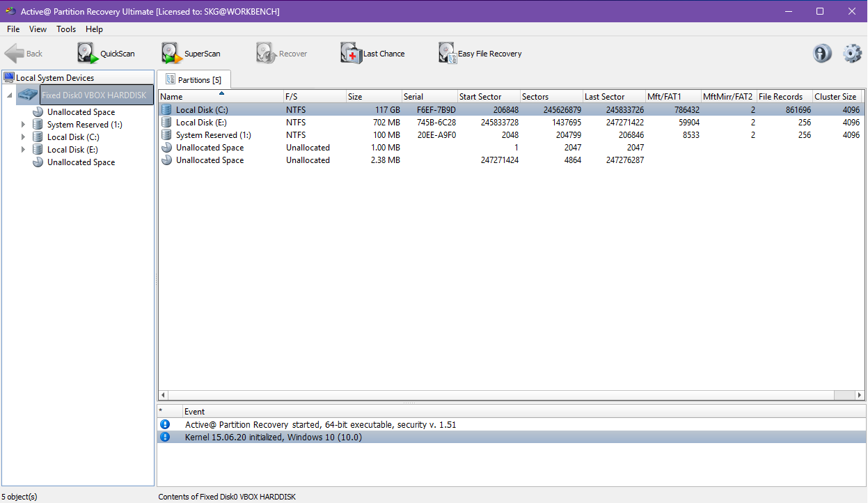Click the info icon beside the 'Partition Recovery started' event
868x503 pixels.
click(165, 424)
